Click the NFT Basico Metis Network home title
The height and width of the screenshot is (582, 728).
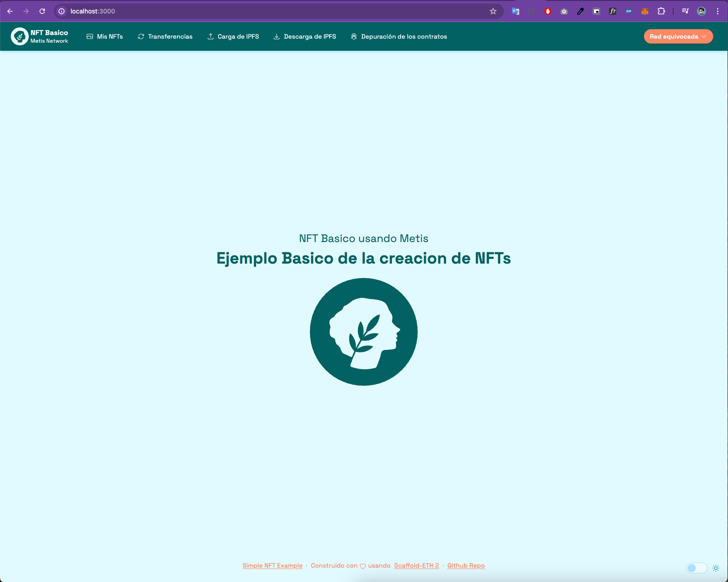[49, 36]
